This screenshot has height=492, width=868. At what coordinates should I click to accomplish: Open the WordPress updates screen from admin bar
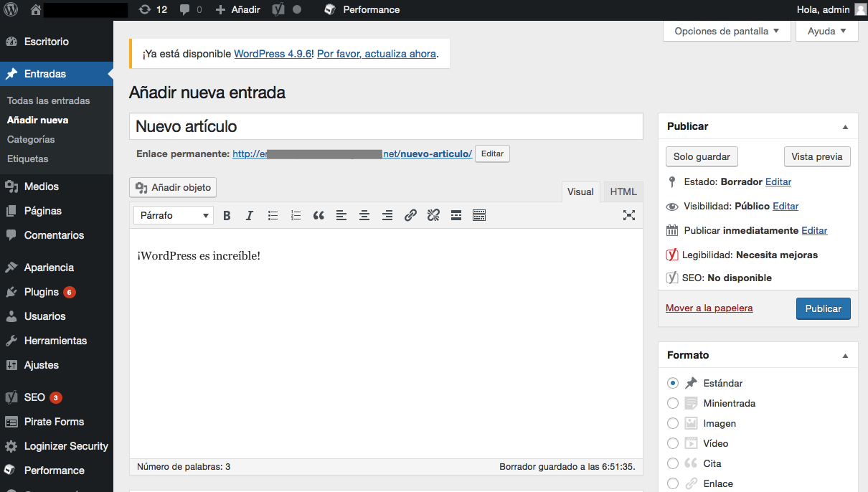click(x=153, y=9)
